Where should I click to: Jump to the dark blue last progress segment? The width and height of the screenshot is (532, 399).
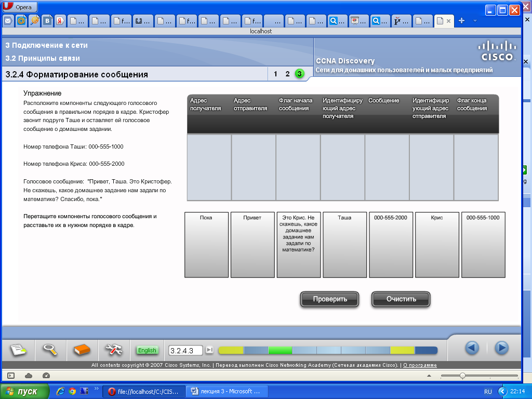coord(426,350)
